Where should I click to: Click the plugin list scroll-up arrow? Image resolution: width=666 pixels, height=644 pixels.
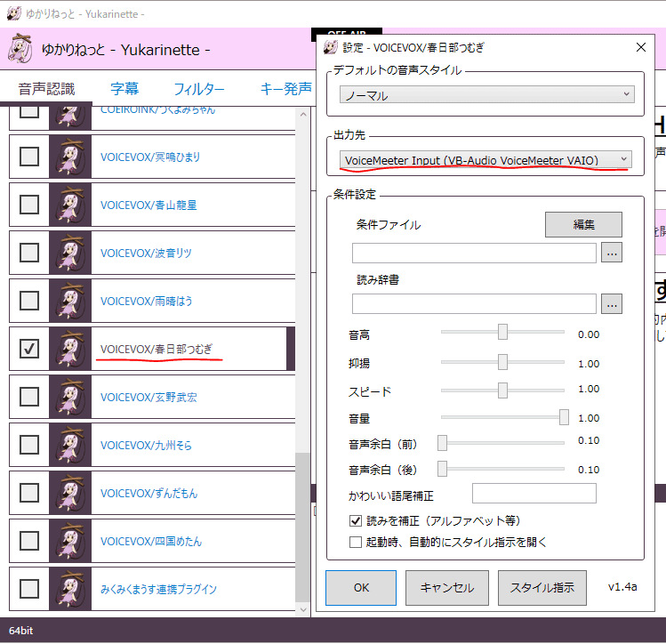point(303,114)
